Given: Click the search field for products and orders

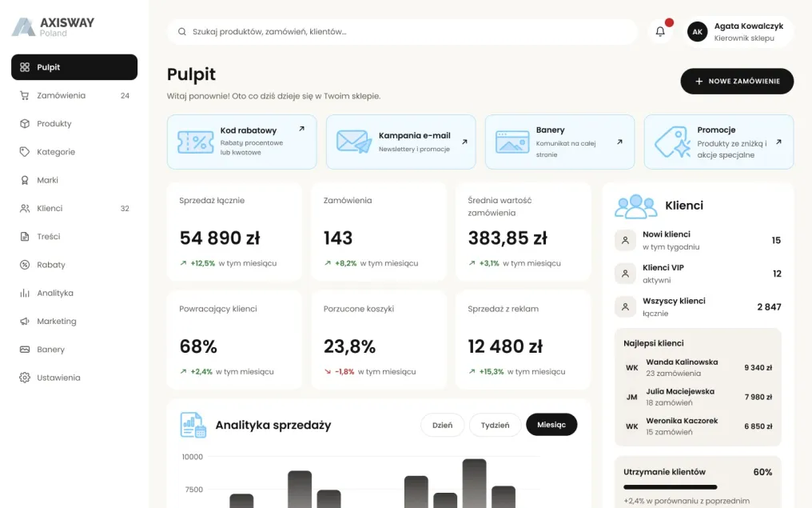Looking at the screenshot, I should [x=402, y=32].
